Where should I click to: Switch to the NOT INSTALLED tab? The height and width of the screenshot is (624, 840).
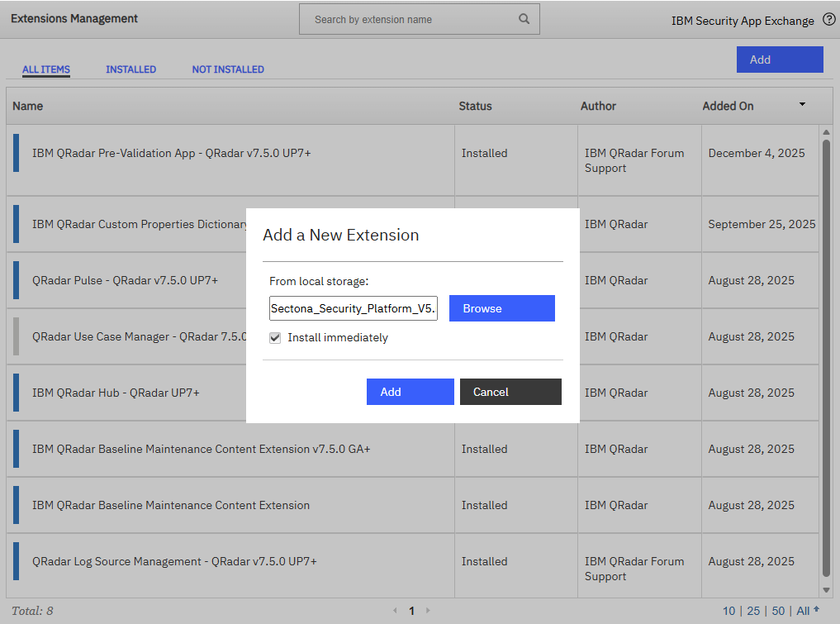coord(228,69)
